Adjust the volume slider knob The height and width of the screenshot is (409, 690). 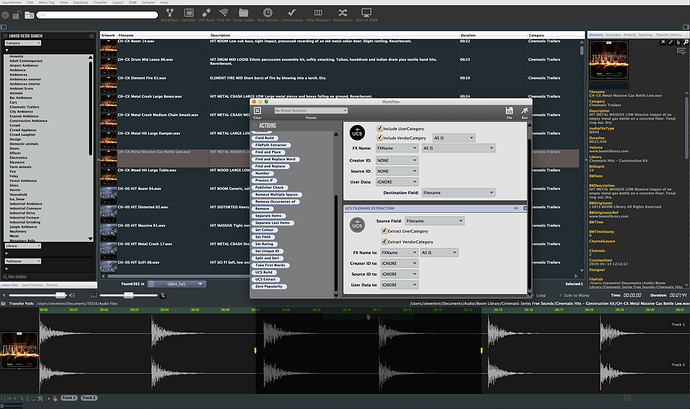(x=60, y=295)
